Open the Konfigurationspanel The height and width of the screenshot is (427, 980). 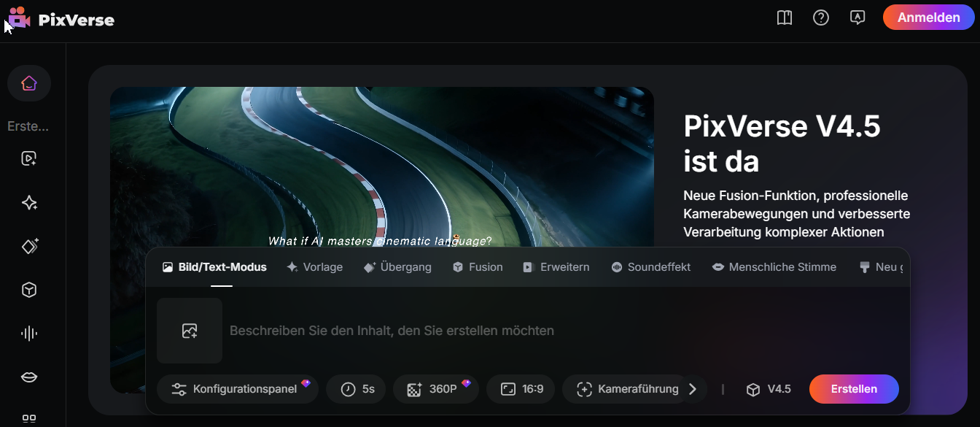tap(238, 389)
